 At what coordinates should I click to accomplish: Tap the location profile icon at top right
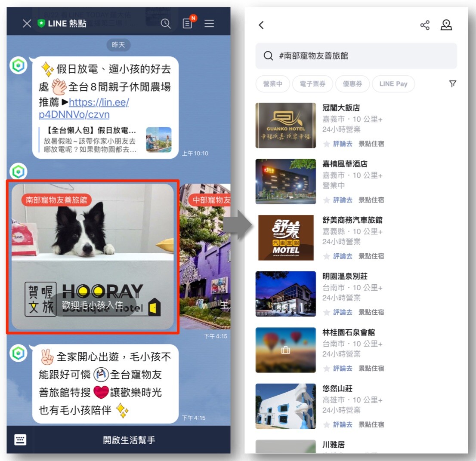click(x=446, y=25)
